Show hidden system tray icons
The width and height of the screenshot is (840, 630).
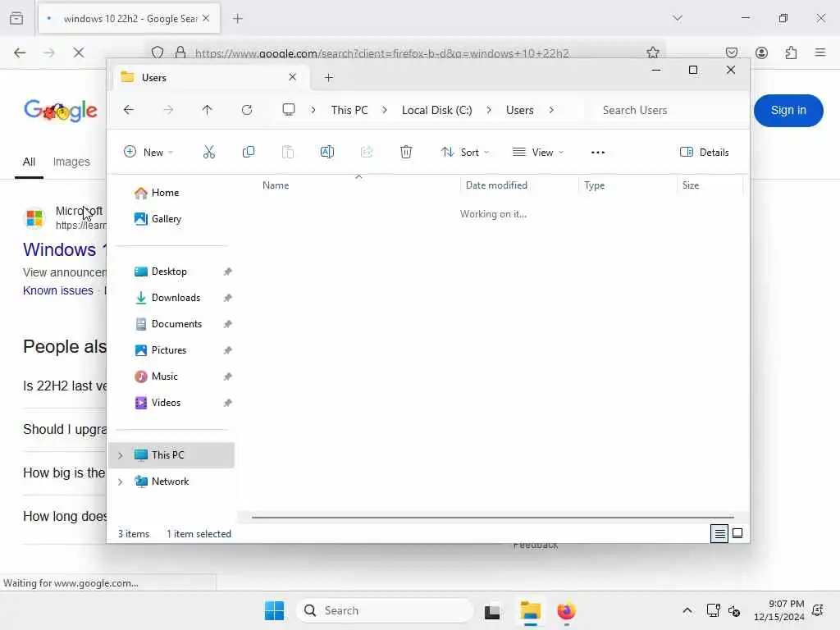coord(687,610)
